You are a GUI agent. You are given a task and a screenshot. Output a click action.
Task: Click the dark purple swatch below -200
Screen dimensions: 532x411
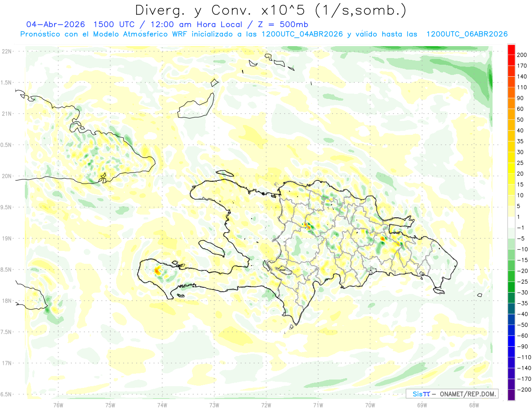pos(511,395)
